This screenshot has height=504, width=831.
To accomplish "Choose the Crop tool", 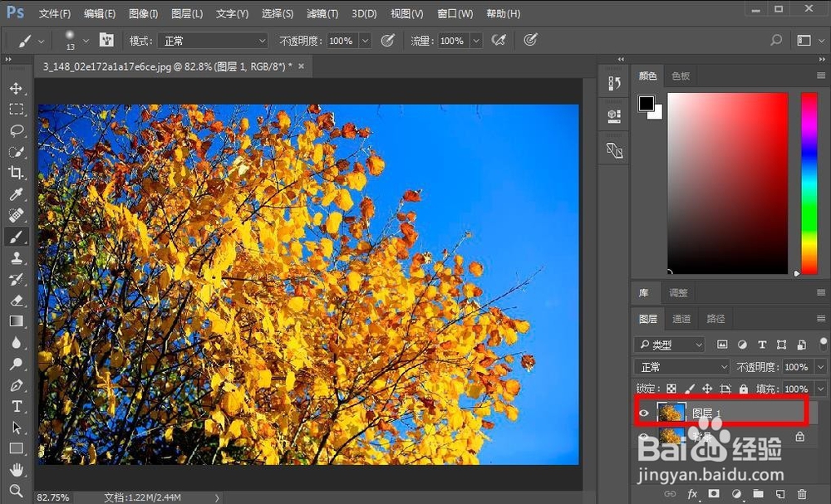I will point(16,173).
